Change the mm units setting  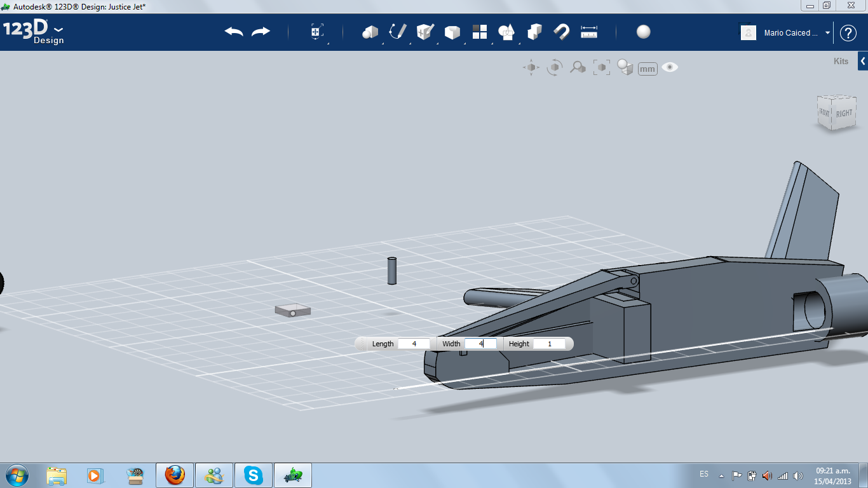click(x=648, y=69)
